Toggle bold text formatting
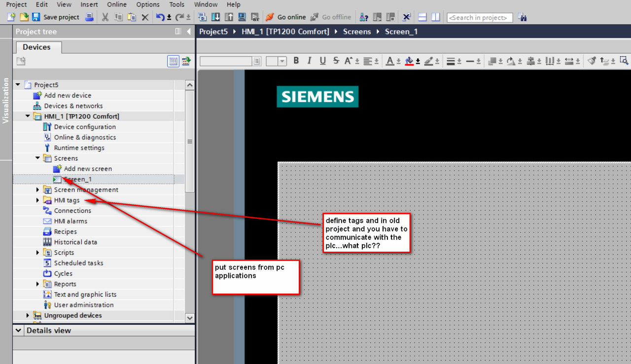Viewport: 631px width, 364px height. point(296,61)
